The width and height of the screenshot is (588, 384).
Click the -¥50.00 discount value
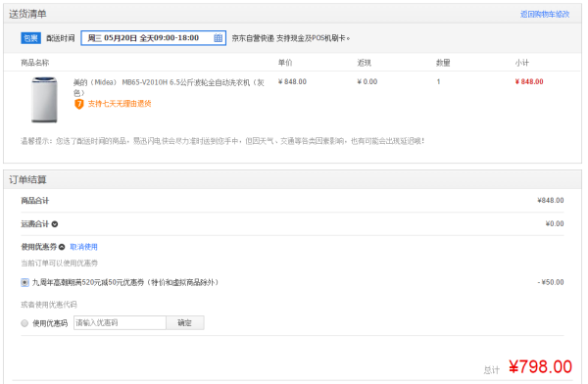pos(551,282)
